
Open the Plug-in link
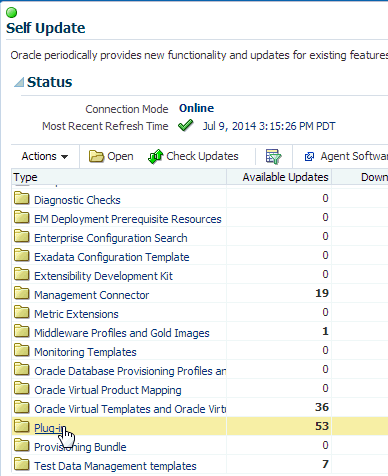point(50,428)
